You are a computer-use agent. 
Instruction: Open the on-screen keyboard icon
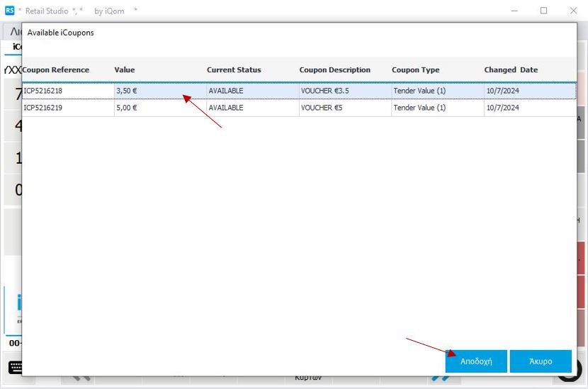pos(14,367)
